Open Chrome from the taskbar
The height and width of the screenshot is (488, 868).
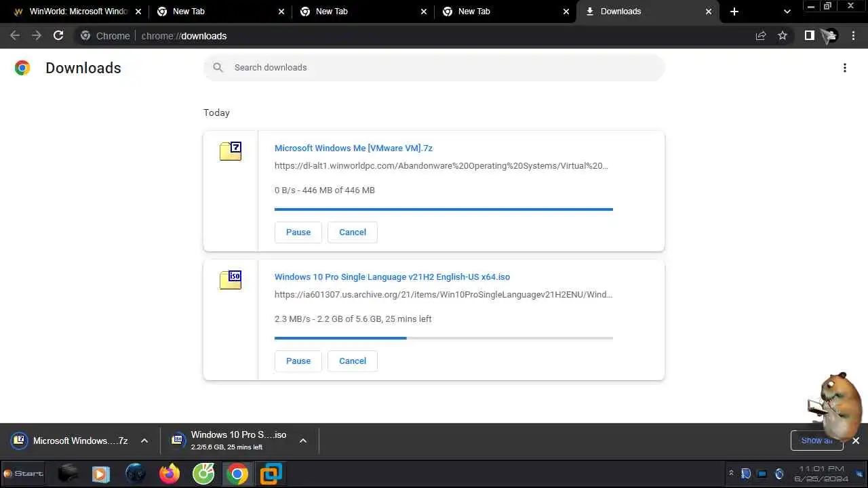237,473
